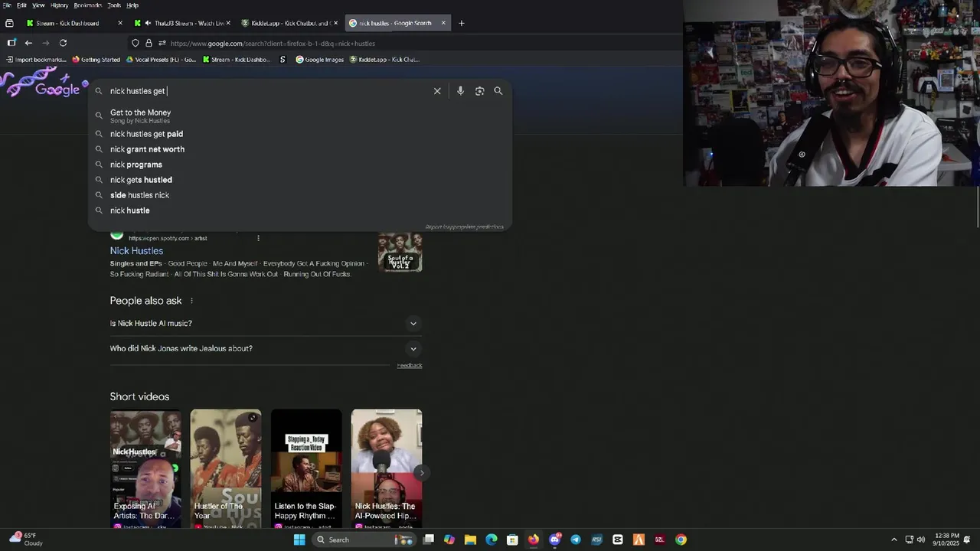Clear the Google search box text

[437, 91]
